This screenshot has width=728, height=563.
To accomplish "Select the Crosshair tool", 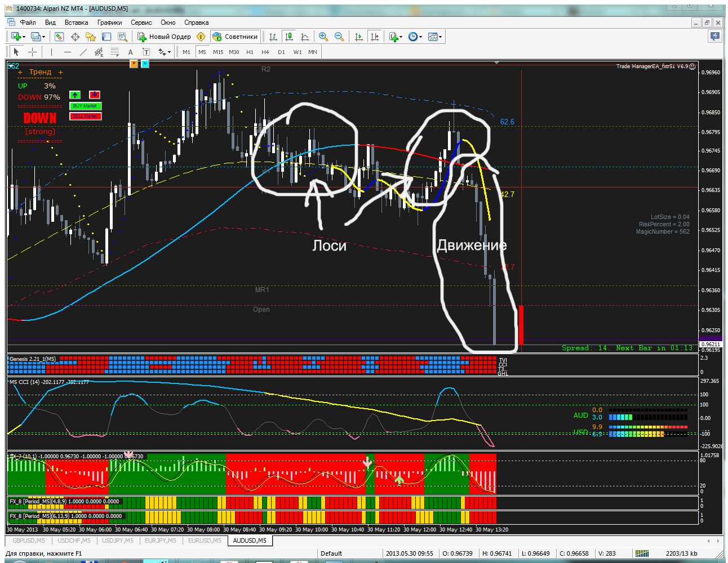I will (33, 52).
